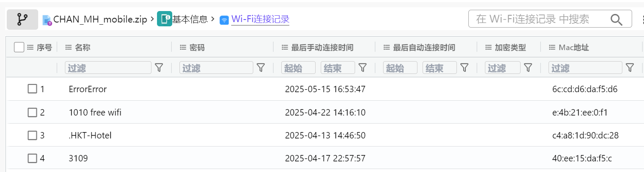
Task: Select checkbox for row 3 .HKT-Hotel
Action: click(x=32, y=135)
